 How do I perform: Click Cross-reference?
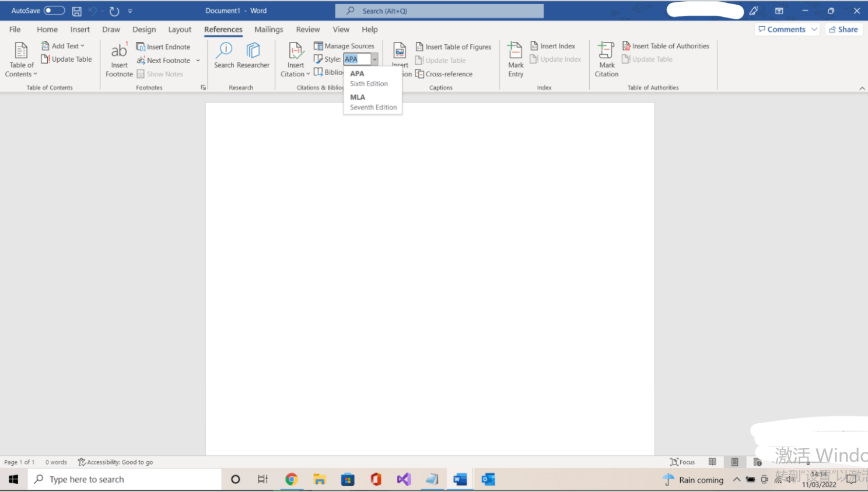pos(444,74)
